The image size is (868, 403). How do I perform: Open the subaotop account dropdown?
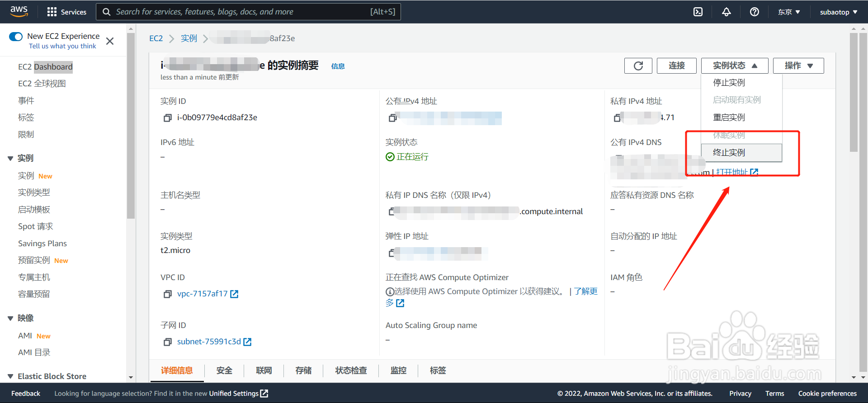(x=839, y=12)
